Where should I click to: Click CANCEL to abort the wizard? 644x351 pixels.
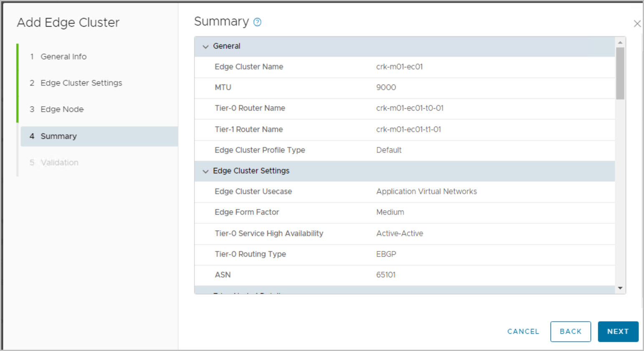523,331
